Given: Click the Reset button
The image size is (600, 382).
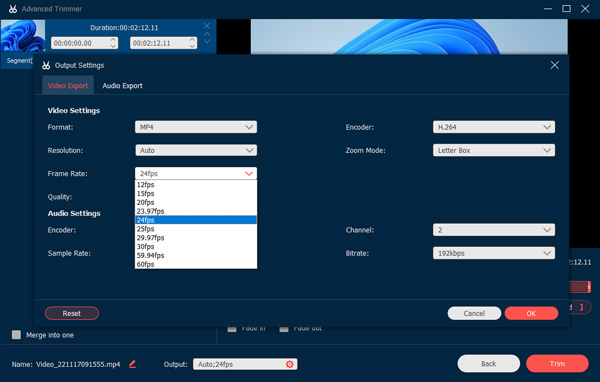Looking at the screenshot, I should point(72,313).
